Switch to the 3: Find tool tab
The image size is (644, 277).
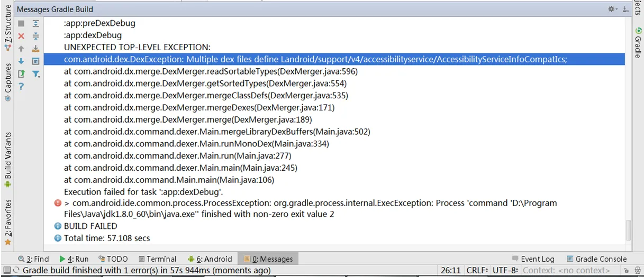(x=33, y=259)
